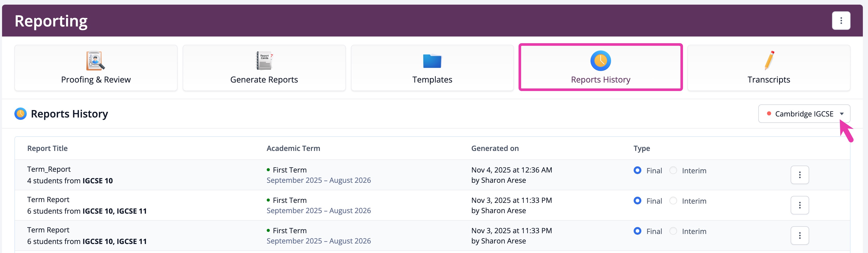The width and height of the screenshot is (868, 253).
Task: Switch to the Transcripts tab
Action: [769, 68]
